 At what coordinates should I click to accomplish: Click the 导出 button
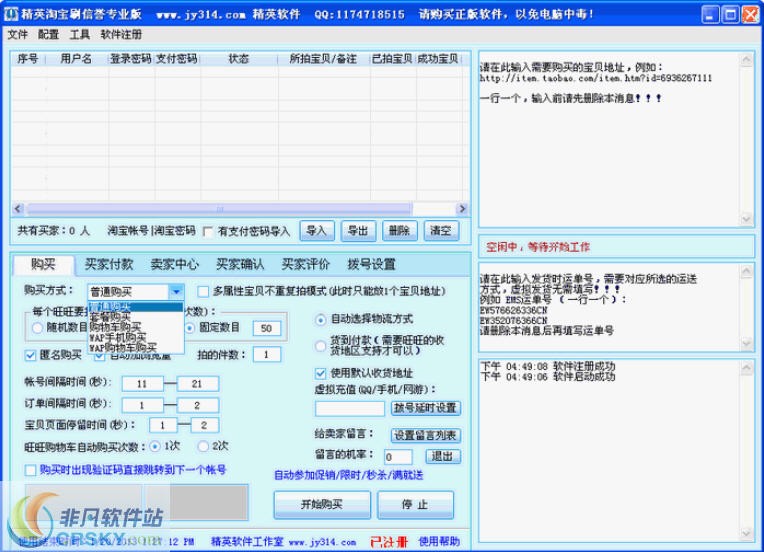click(x=358, y=231)
